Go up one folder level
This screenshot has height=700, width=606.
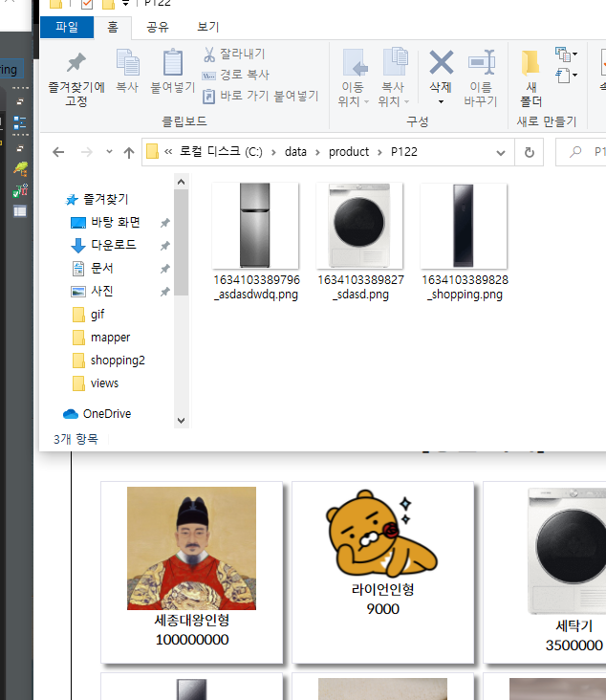pos(129,152)
